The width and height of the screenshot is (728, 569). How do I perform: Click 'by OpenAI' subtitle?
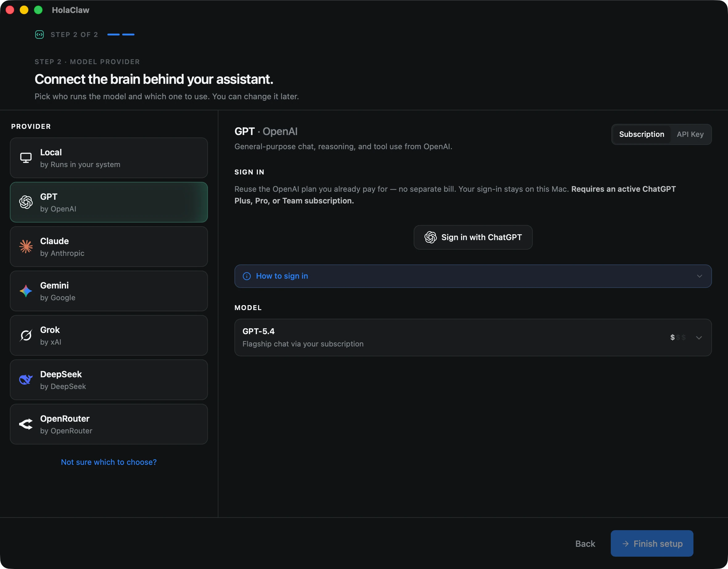tap(58, 209)
